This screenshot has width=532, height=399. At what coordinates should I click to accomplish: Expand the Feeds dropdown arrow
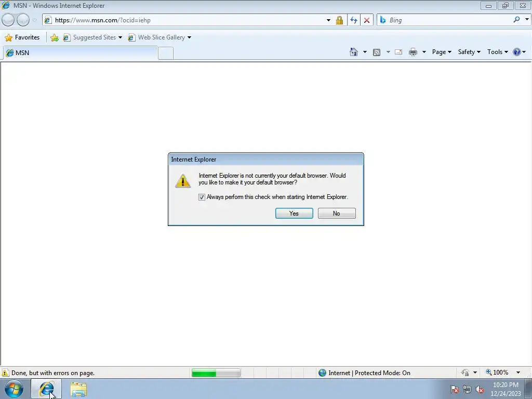388,52
